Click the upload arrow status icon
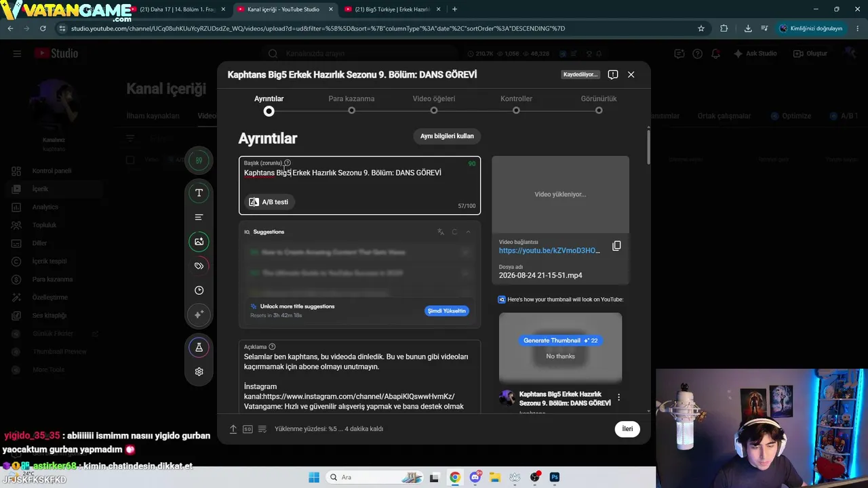Viewport: 868px width, 488px height. 233,429
